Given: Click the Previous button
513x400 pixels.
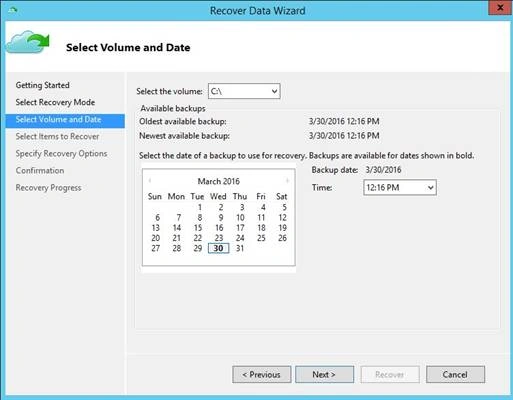Looking at the screenshot, I should point(262,374).
